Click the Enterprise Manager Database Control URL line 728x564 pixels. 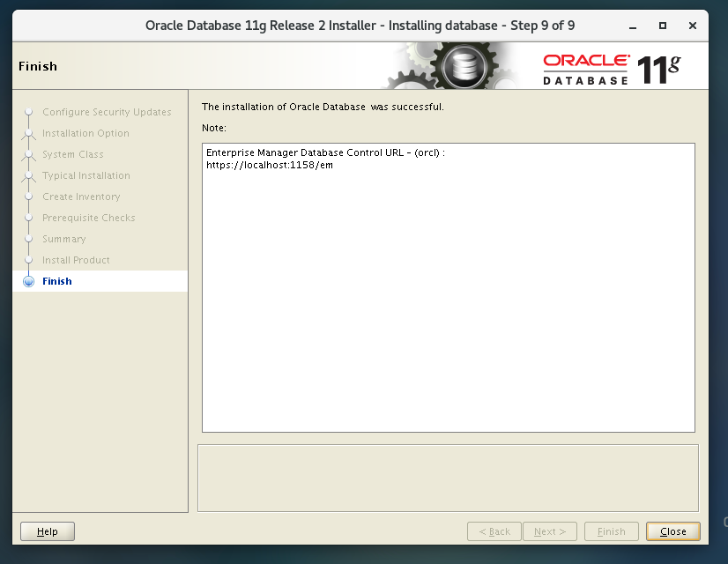(325, 152)
